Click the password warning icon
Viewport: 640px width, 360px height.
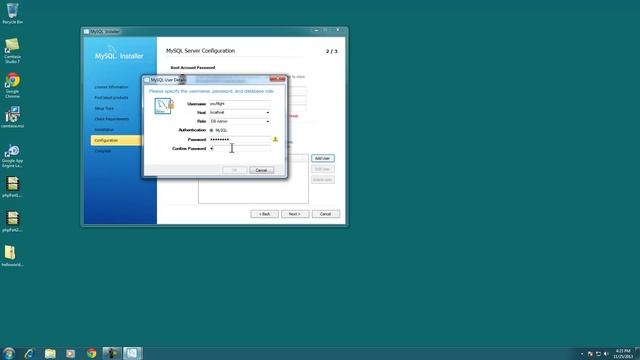tap(275, 140)
